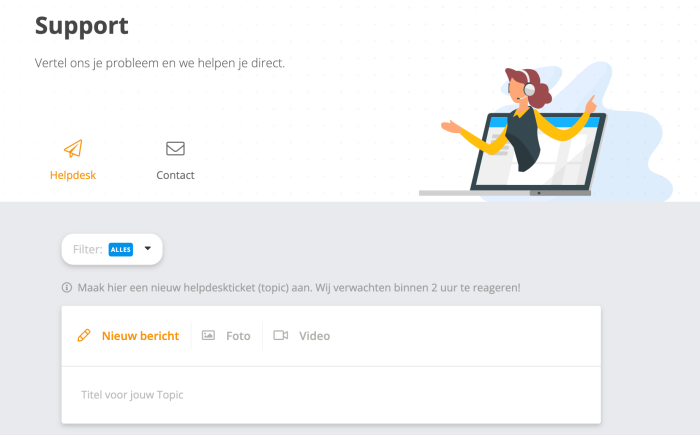Viewport: 700px width, 435px height.
Task: Open the Filter selector box
Action: click(x=112, y=249)
